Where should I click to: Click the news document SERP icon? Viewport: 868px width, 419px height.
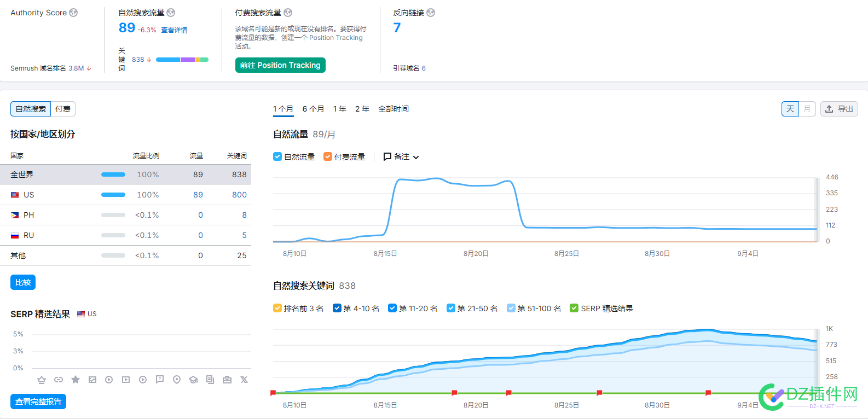[x=210, y=380]
